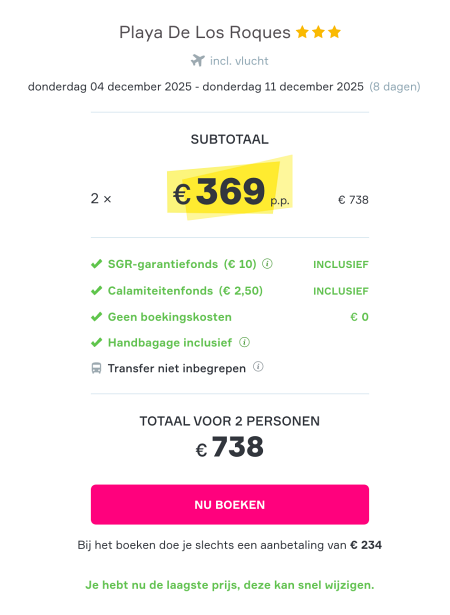
Task: Click the Calamiteitenfonds (€ 2,50) label
Action: pos(185,291)
